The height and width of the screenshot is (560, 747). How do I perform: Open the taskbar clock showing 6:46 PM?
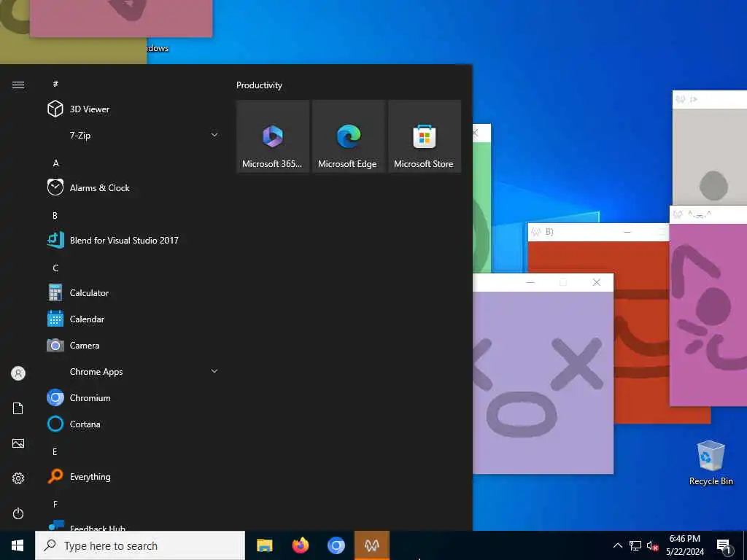coord(684,545)
